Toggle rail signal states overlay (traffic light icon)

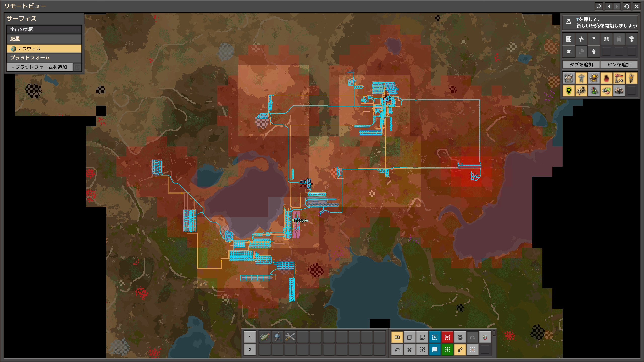594,91
